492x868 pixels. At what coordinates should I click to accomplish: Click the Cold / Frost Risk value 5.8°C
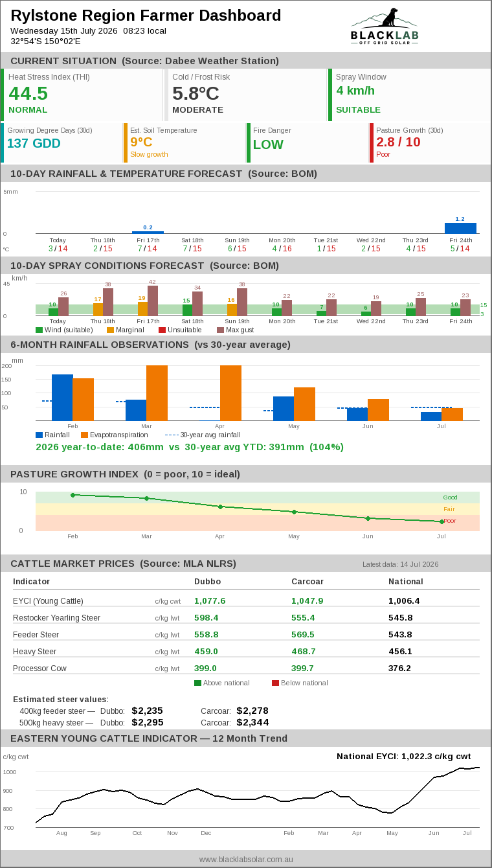(x=196, y=93)
